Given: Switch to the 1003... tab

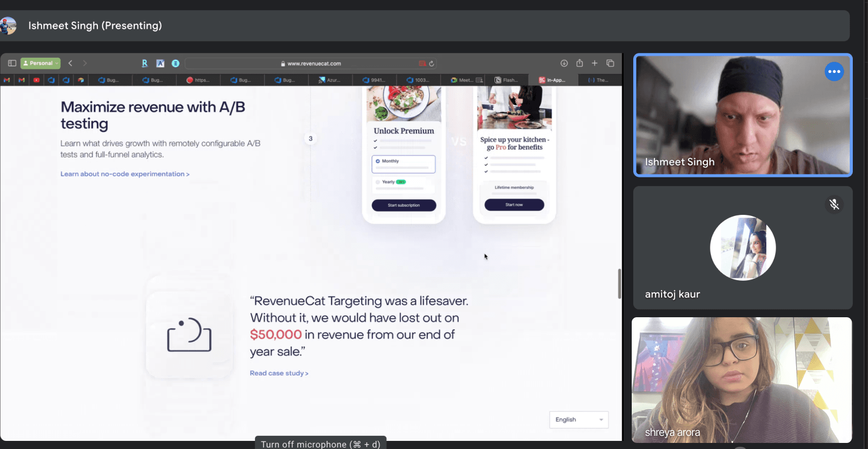Looking at the screenshot, I should [x=418, y=80].
